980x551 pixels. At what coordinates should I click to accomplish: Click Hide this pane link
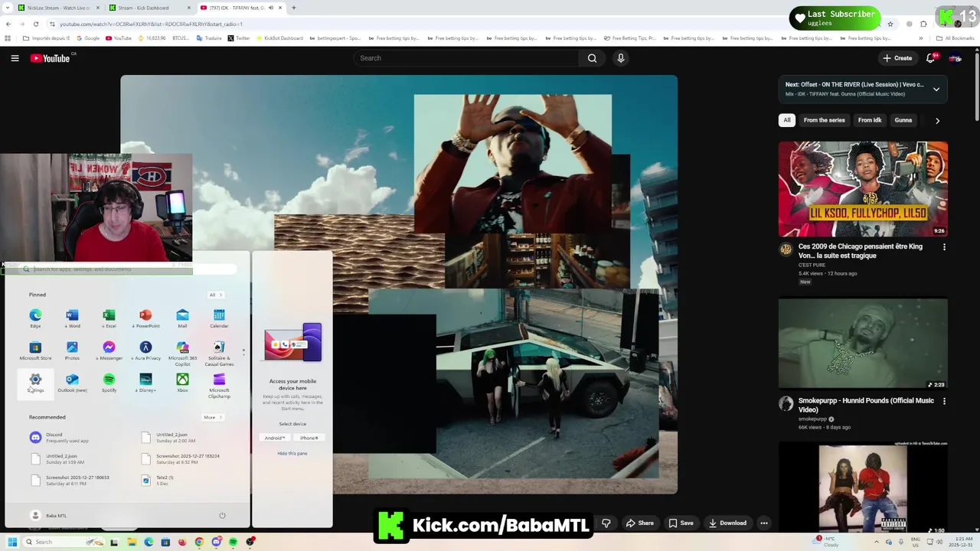pyautogui.click(x=292, y=454)
